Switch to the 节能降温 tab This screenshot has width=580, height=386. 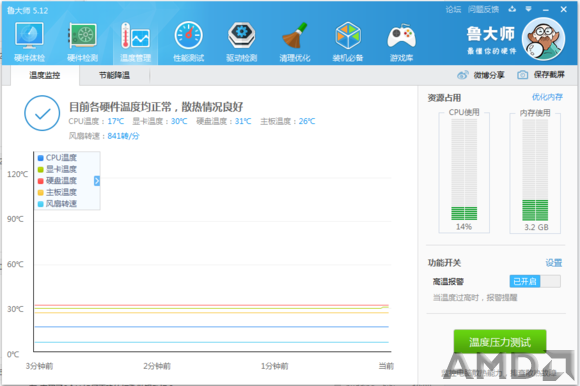pos(114,75)
